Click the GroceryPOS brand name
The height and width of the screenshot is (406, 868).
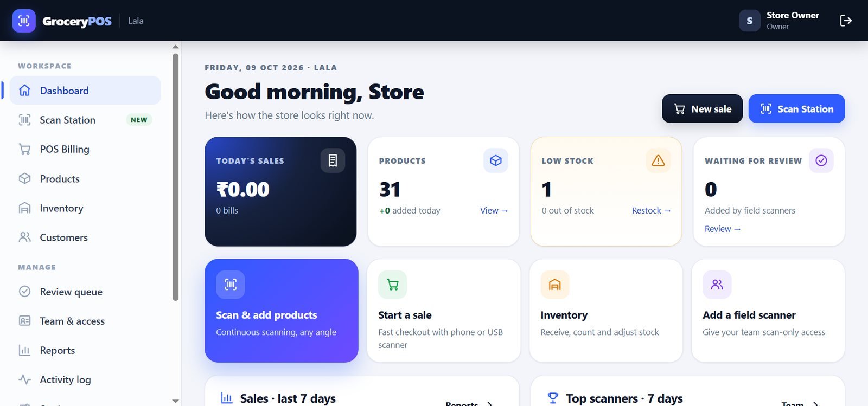click(x=77, y=21)
